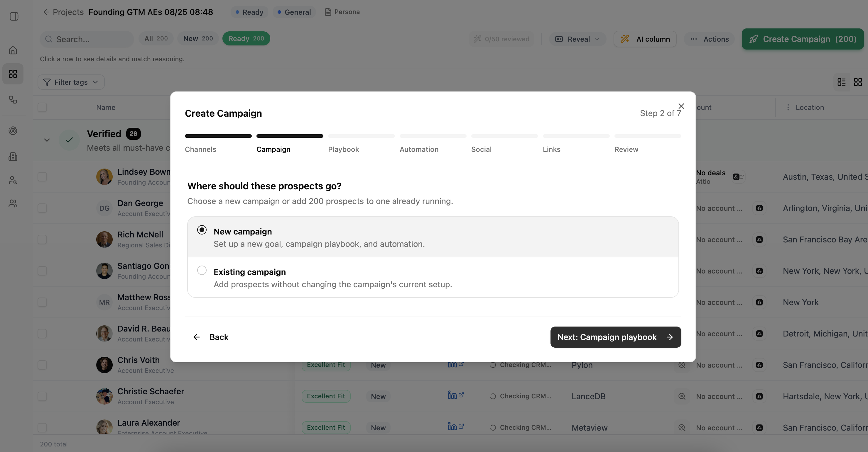Click the 0/50 reviewed button
The height and width of the screenshot is (452, 868).
point(501,39)
